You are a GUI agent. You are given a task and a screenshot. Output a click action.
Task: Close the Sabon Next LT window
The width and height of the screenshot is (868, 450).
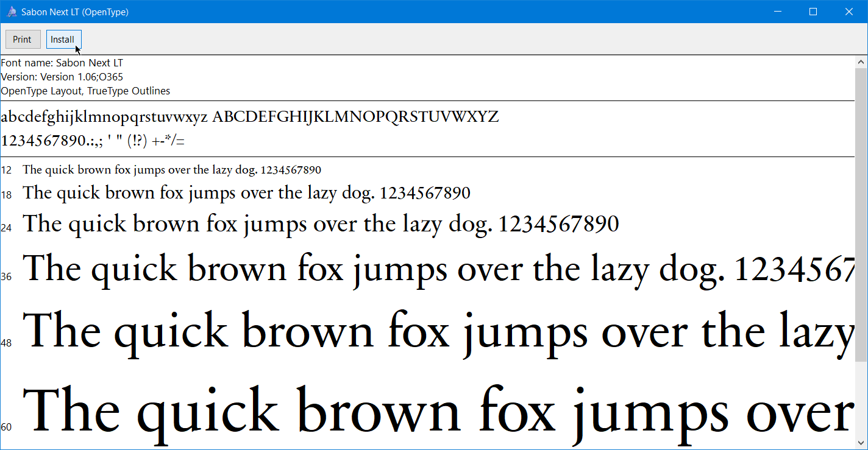pos(848,12)
